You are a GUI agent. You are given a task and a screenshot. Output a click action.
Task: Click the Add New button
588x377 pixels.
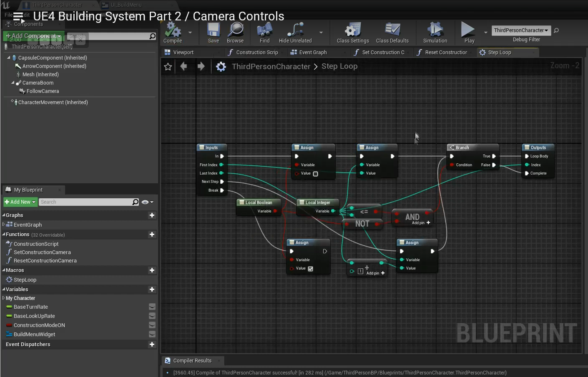point(20,202)
